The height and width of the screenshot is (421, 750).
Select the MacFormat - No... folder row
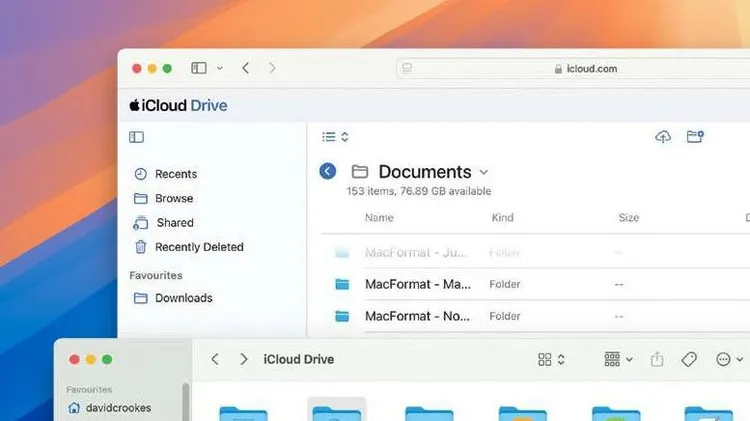click(536, 316)
